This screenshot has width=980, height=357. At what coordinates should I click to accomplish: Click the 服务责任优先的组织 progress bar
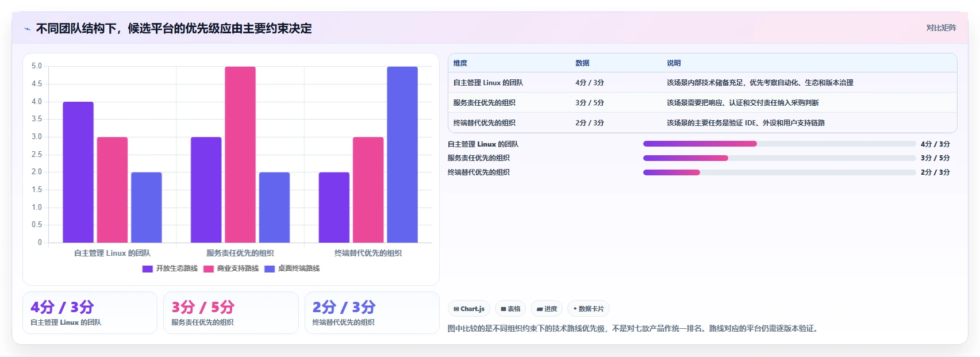tap(779, 158)
